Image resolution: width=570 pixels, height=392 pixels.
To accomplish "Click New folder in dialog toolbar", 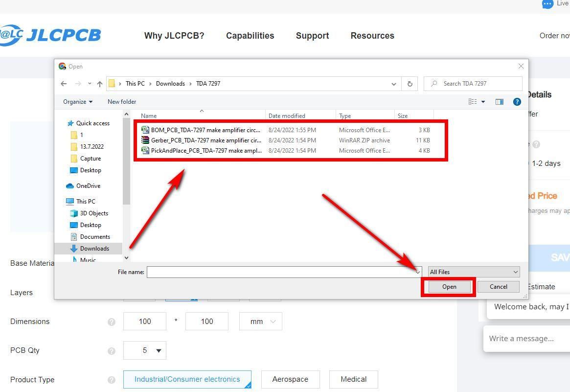I will pos(122,102).
